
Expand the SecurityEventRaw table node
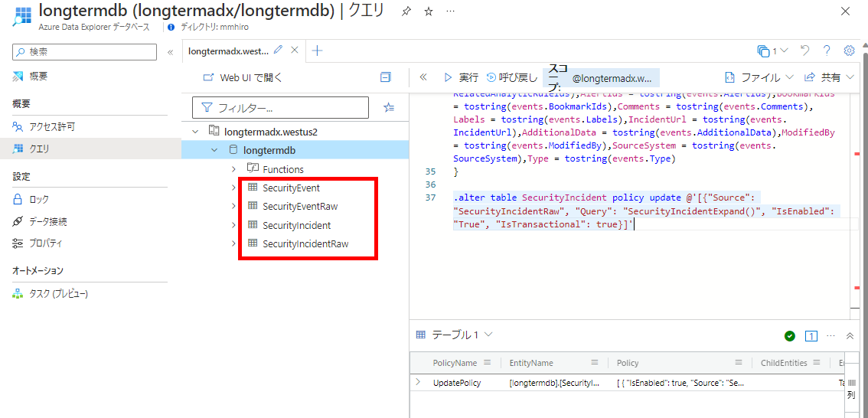(233, 206)
